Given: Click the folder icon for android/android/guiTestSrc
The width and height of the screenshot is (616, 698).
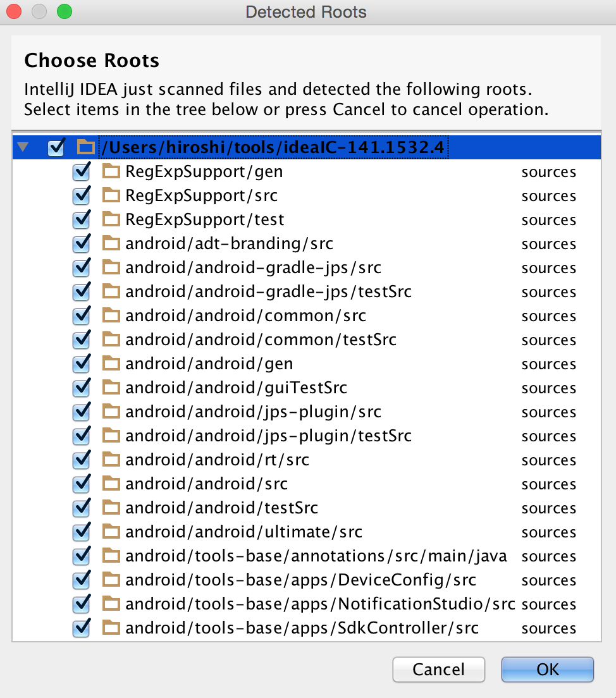Looking at the screenshot, I should coord(110,388).
